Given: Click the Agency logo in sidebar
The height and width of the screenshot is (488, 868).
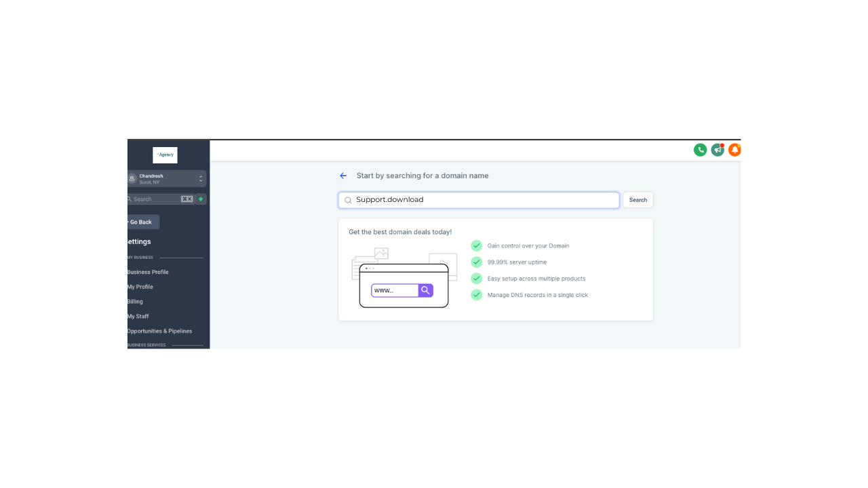Looking at the screenshot, I should pos(165,155).
